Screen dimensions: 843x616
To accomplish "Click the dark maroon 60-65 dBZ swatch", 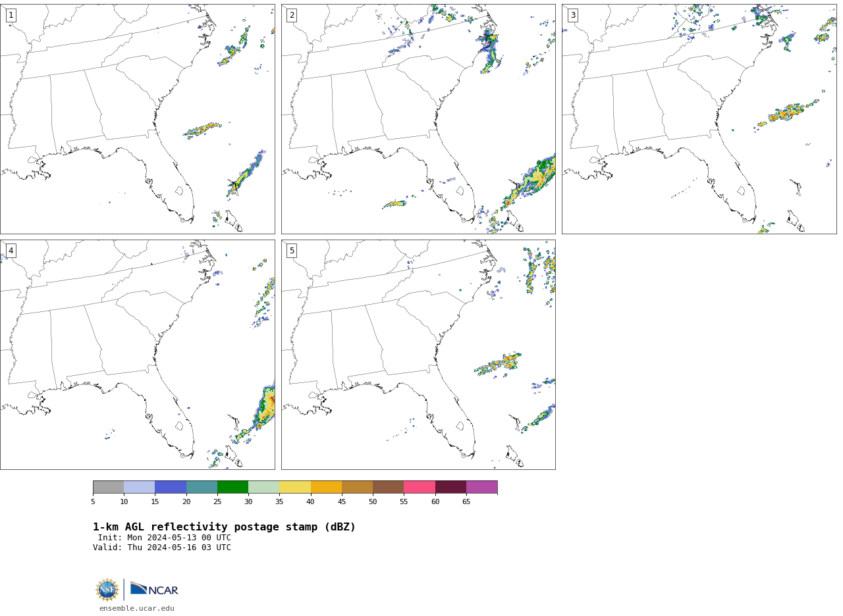I will point(450,487).
